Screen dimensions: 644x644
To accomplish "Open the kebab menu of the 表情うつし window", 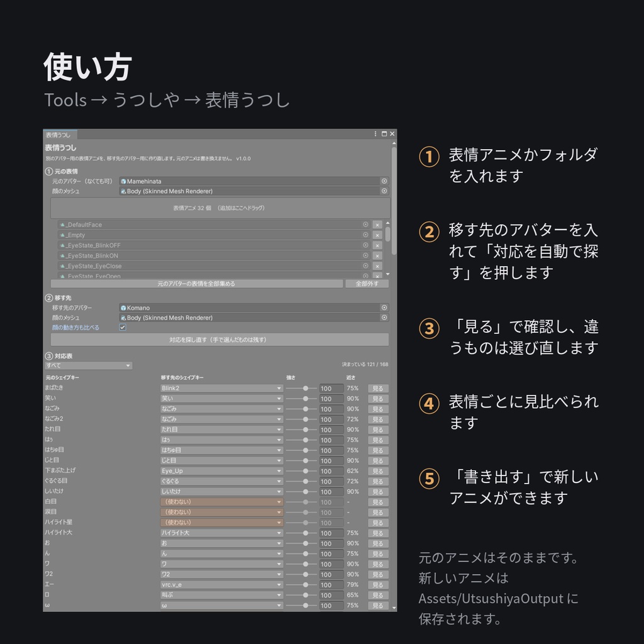I will pos(375,134).
